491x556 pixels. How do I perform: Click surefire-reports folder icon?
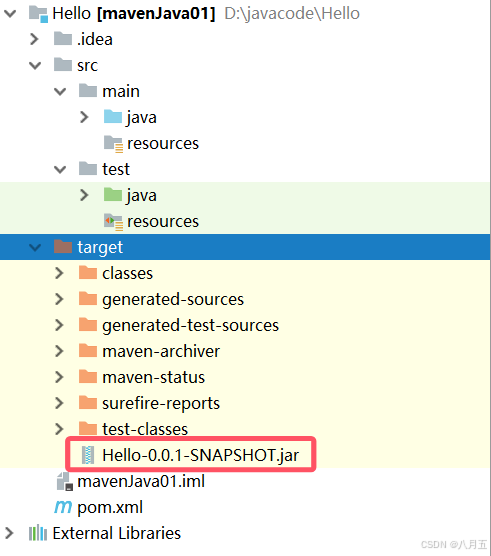(x=88, y=403)
